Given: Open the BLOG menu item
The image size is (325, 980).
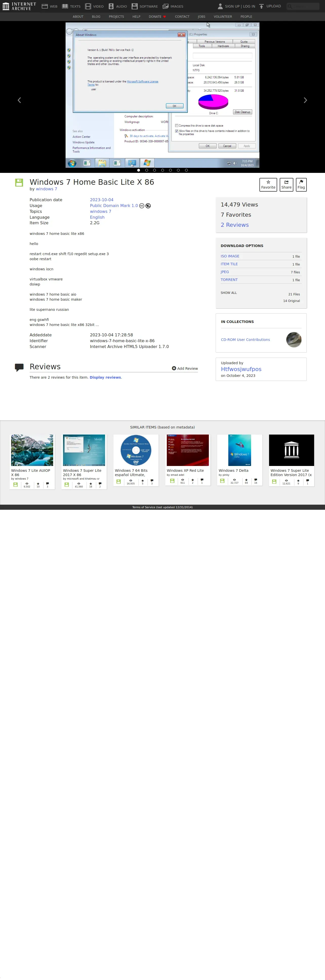Looking at the screenshot, I should (x=96, y=17).
